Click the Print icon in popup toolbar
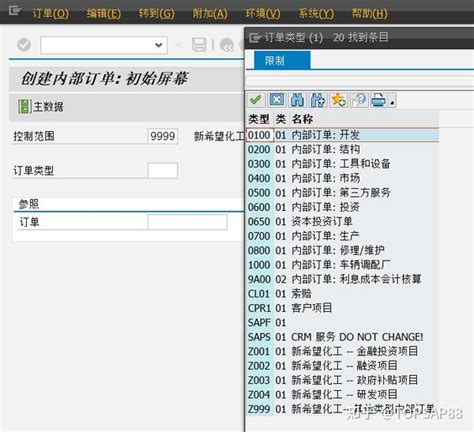 [378, 100]
